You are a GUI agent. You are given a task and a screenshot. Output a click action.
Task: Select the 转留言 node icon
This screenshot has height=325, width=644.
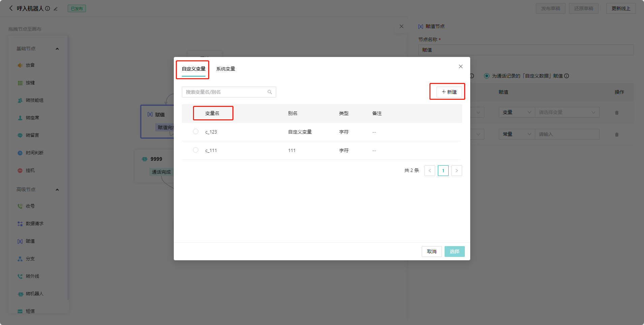click(x=20, y=135)
